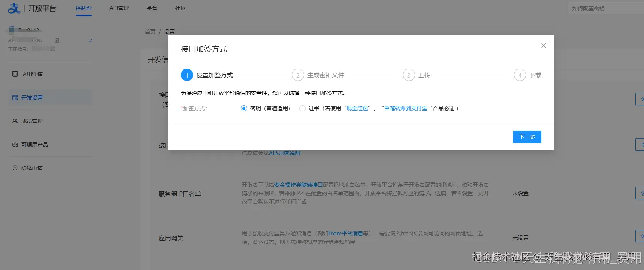
Task: Switch to the API管理 top tab
Action: pos(119,8)
